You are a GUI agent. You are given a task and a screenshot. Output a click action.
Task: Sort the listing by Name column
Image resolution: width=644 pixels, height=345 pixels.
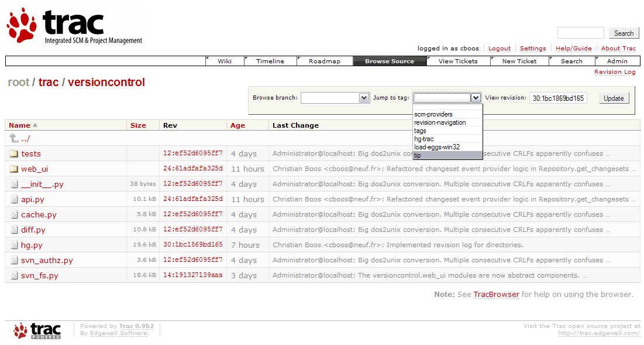point(20,125)
